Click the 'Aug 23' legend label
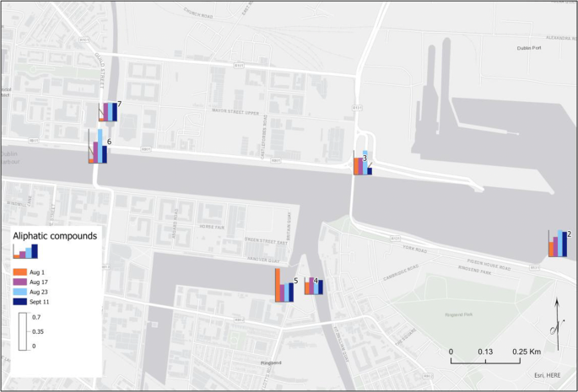 point(38,293)
